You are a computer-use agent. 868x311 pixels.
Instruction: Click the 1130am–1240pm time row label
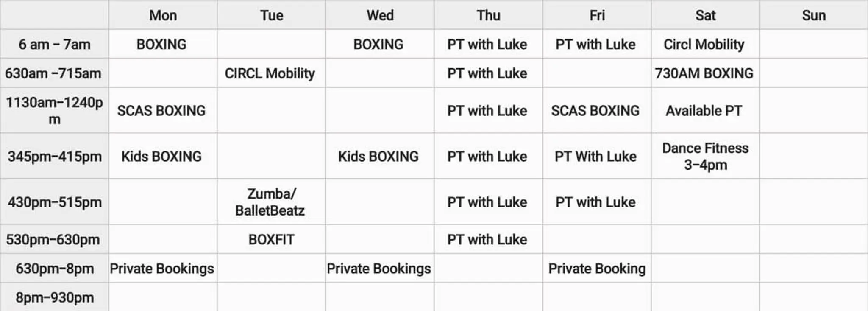(54, 110)
